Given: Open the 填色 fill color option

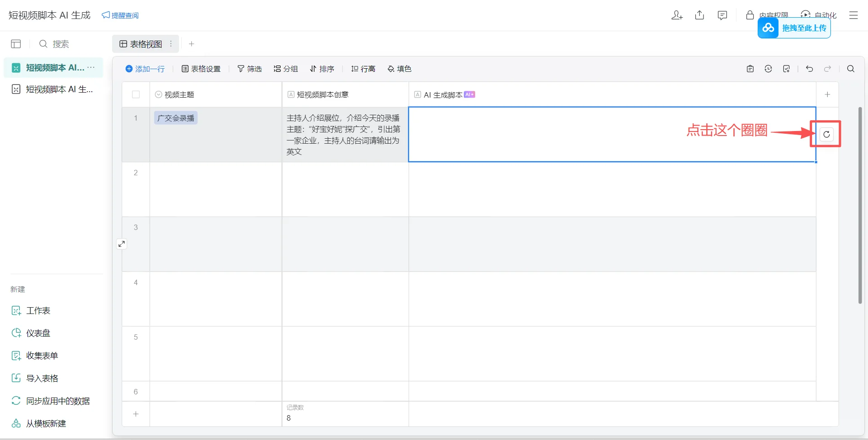Looking at the screenshot, I should [x=400, y=69].
